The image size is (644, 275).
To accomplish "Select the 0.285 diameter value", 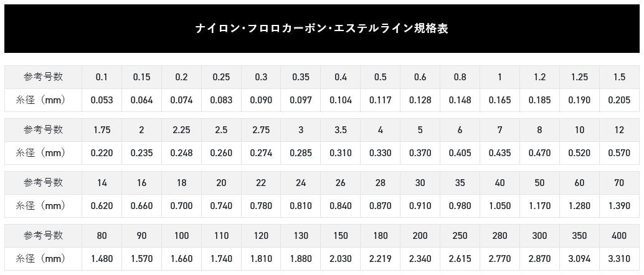I will click(x=301, y=153).
